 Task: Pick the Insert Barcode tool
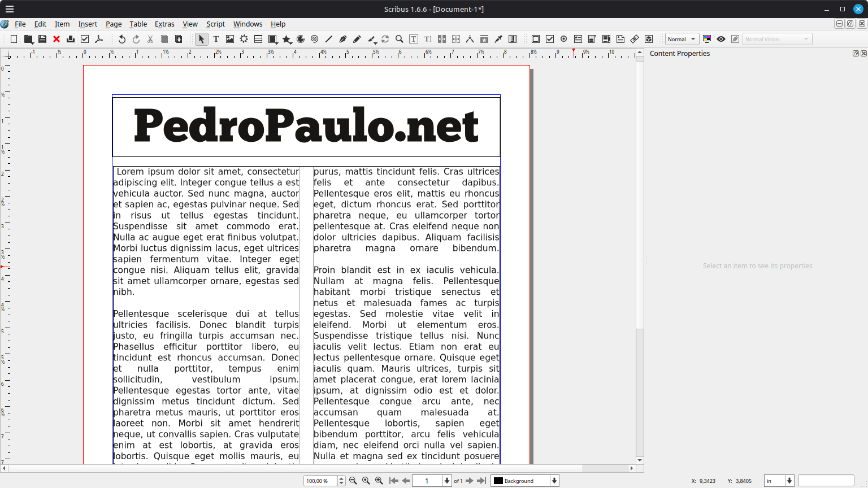click(513, 39)
